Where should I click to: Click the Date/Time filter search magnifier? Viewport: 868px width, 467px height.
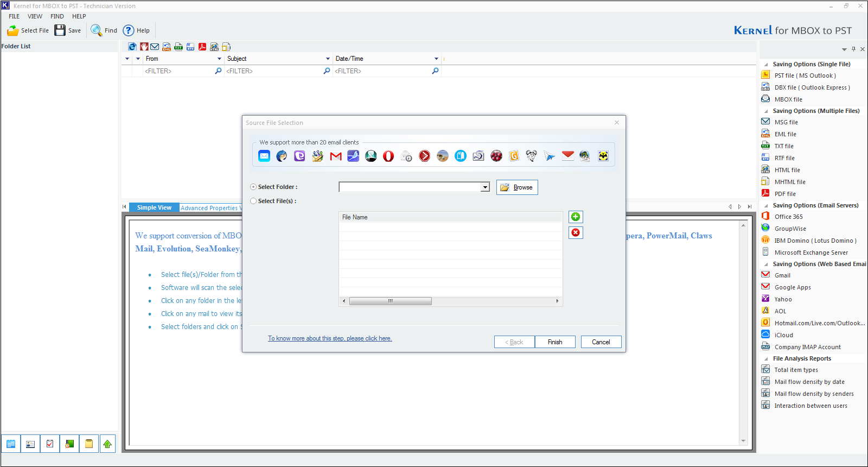[435, 71]
